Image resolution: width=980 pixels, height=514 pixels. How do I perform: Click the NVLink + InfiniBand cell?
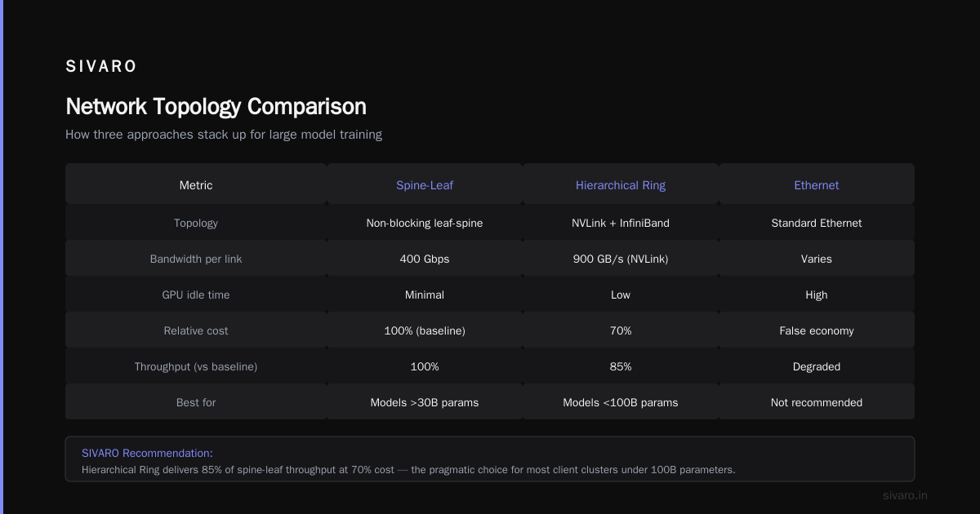[621, 223]
